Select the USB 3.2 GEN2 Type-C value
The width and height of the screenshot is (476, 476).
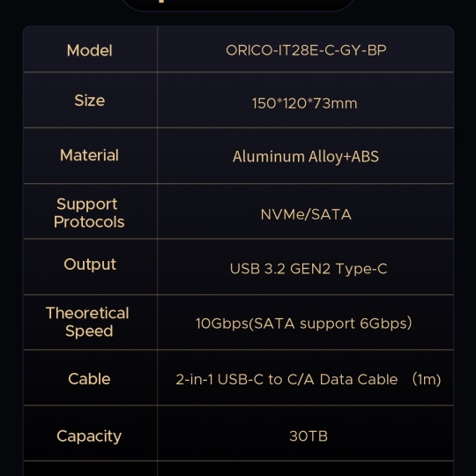click(x=309, y=269)
